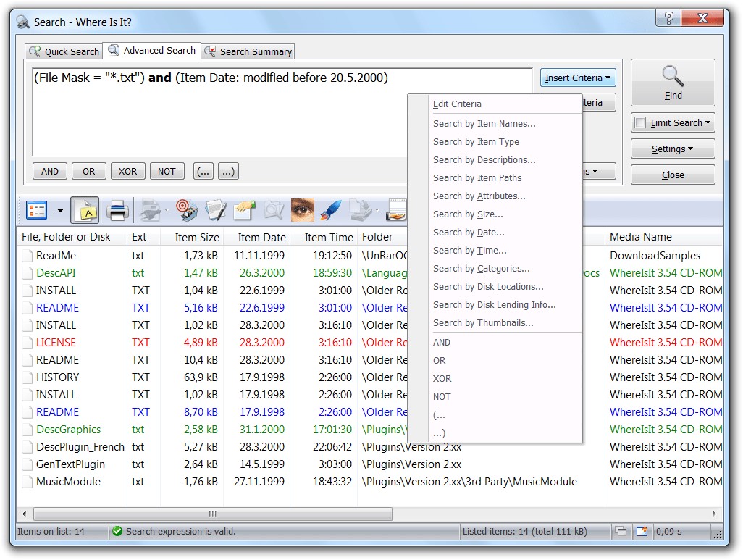Click the horizontal scrollbar in results list
743x560 pixels.
click(212, 514)
